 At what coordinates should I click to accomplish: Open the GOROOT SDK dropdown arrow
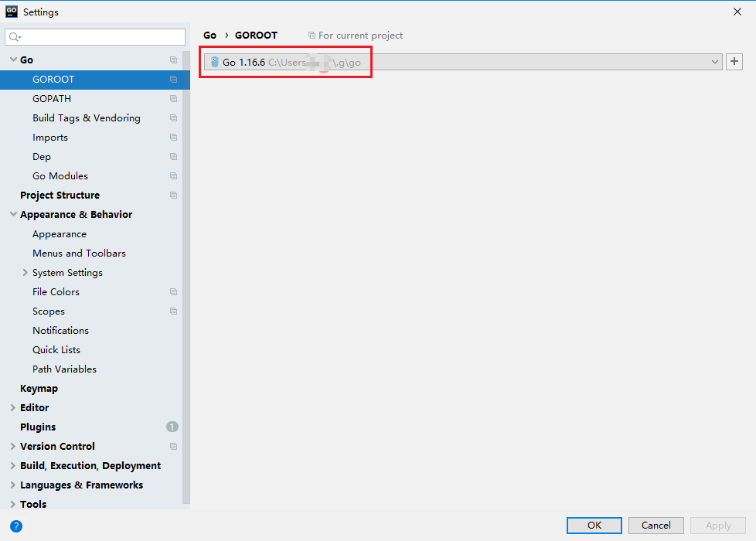[714, 62]
